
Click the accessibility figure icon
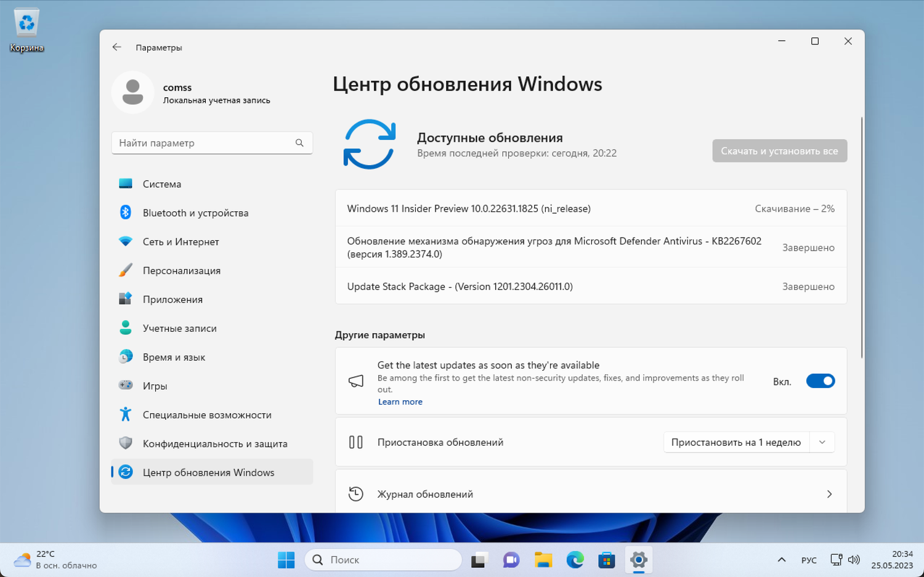[x=126, y=414]
